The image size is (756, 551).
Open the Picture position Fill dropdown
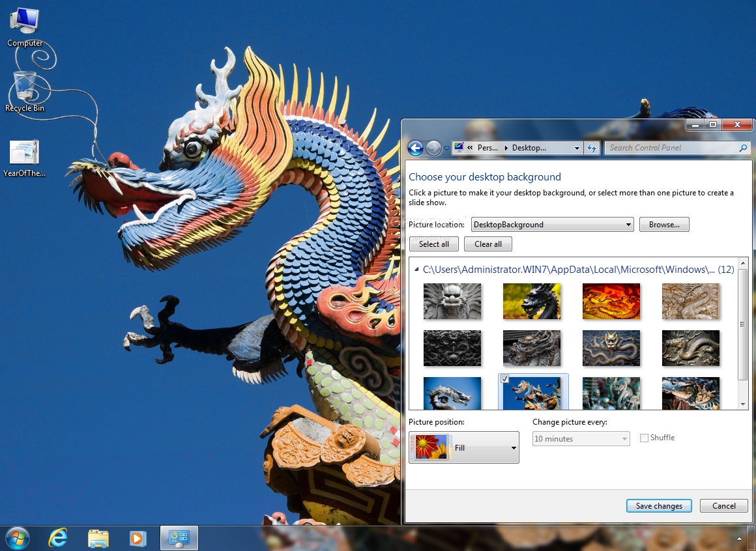pos(464,447)
